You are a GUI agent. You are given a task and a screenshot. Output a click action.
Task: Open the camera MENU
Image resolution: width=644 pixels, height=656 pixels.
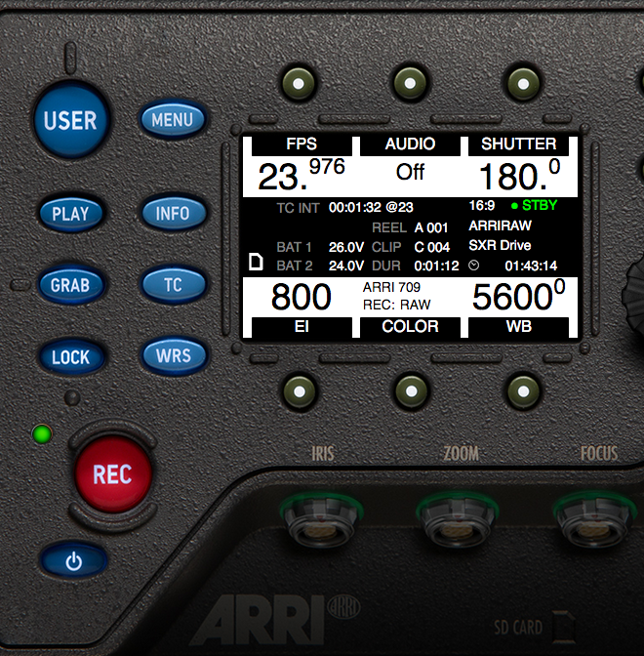[x=173, y=120]
